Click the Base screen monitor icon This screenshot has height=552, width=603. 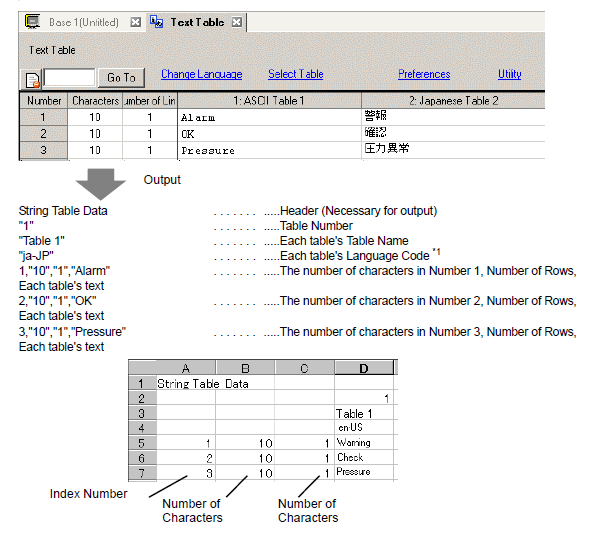(33, 22)
